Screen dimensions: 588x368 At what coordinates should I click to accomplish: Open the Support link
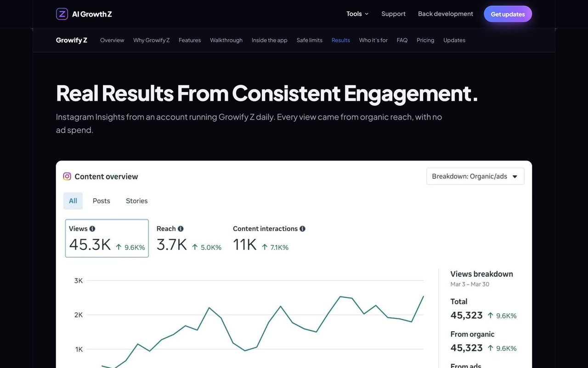(394, 14)
